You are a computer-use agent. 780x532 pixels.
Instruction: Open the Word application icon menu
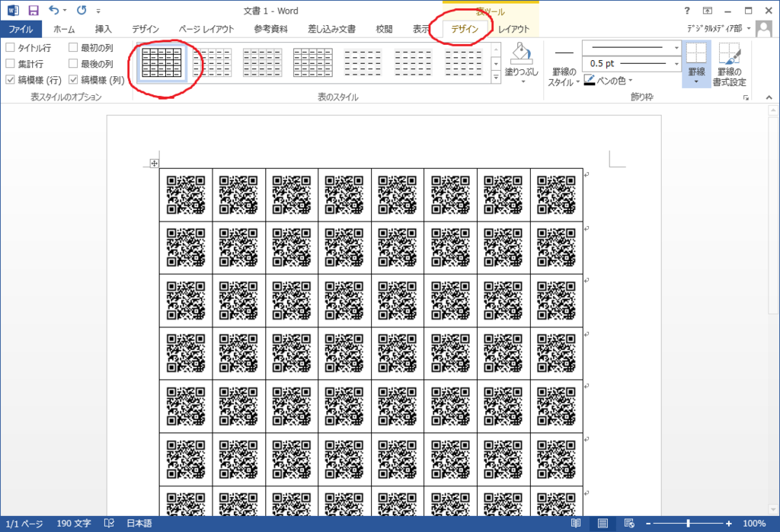click(x=13, y=10)
